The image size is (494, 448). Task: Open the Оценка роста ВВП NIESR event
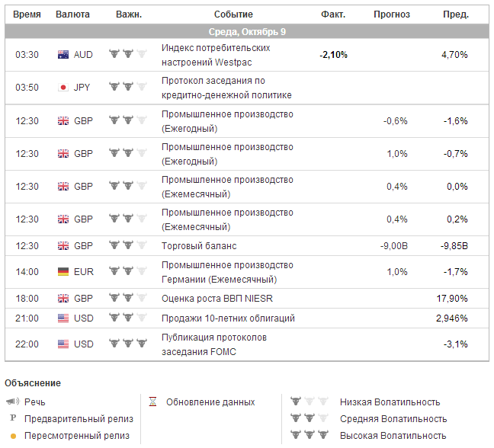(210, 299)
